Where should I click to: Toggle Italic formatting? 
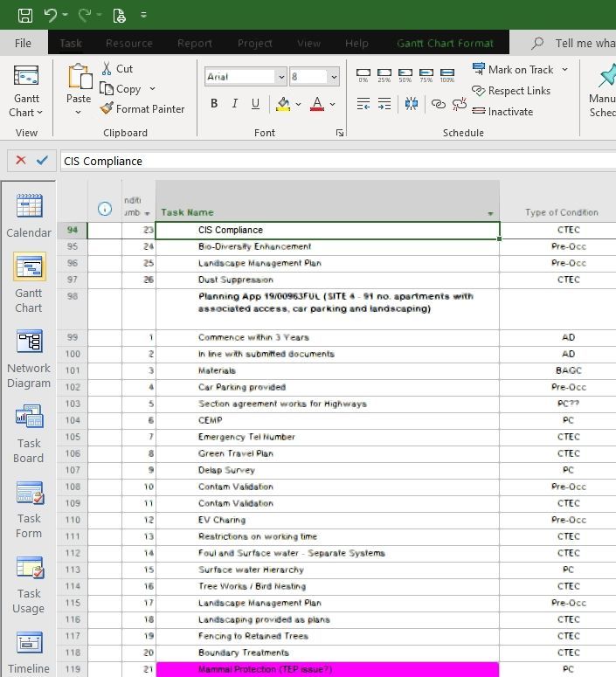pyautogui.click(x=234, y=104)
